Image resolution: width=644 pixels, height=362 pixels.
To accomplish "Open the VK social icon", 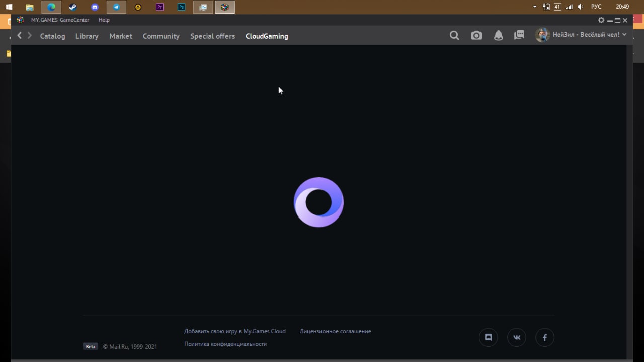I will pos(517,337).
